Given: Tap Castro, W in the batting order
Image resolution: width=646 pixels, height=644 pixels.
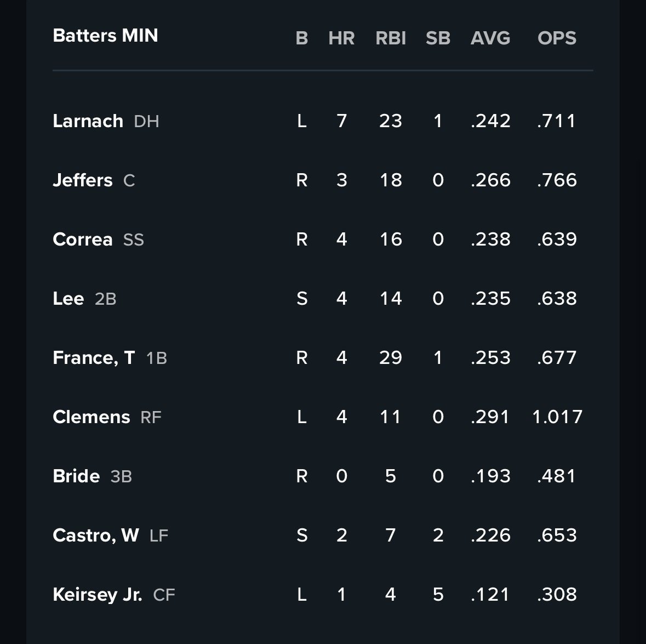Looking at the screenshot, I should pos(96,535).
